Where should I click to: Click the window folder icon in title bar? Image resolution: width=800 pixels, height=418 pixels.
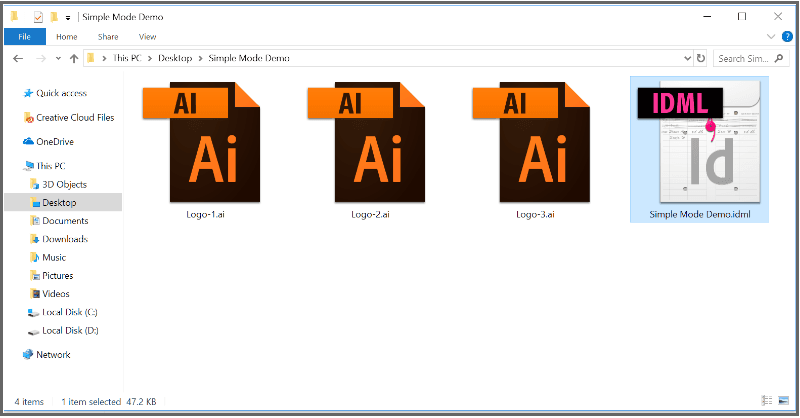point(15,16)
